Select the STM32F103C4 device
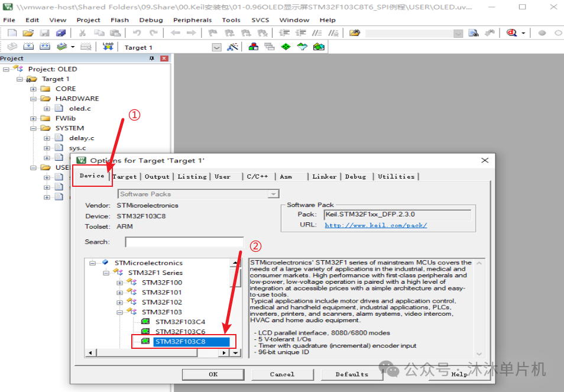The height and width of the screenshot is (392, 564). [x=180, y=322]
